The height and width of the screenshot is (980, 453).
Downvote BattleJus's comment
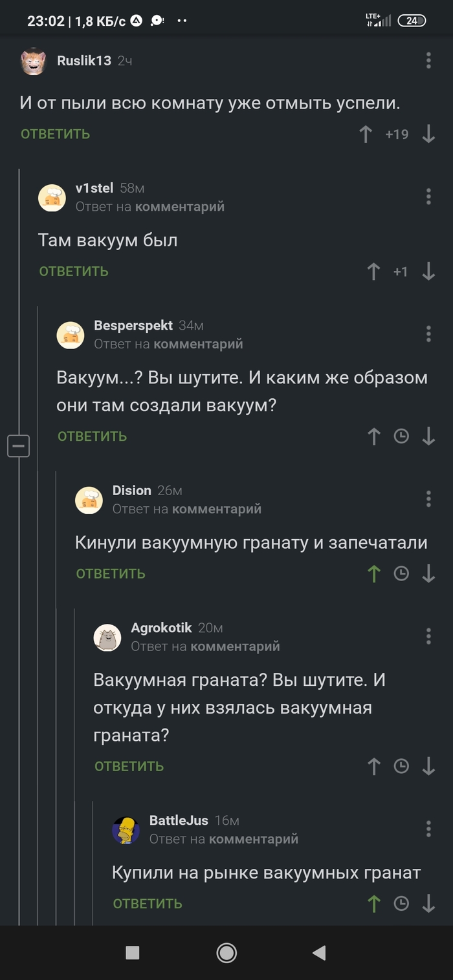(x=429, y=904)
